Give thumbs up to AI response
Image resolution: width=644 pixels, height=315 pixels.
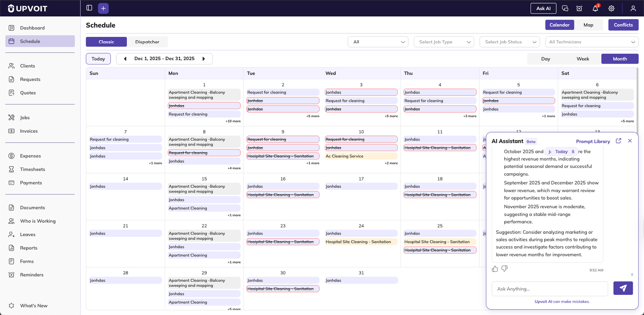click(x=495, y=269)
